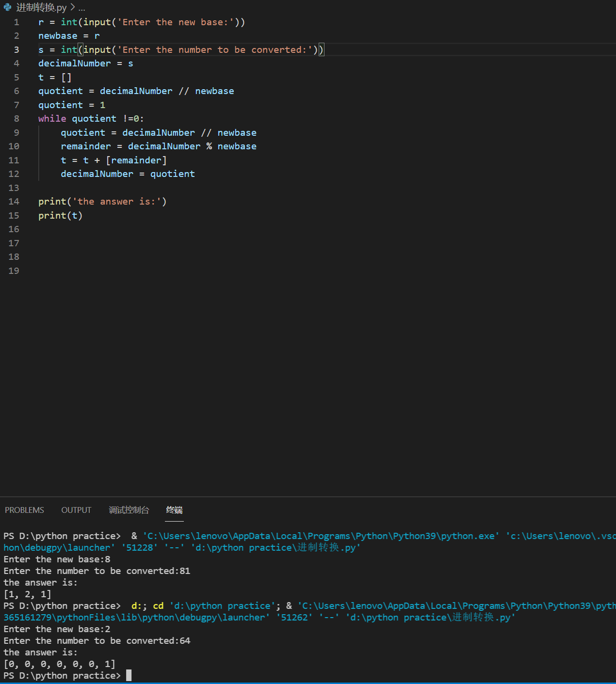Click line number 14 in the gutter

(x=14, y=202)
